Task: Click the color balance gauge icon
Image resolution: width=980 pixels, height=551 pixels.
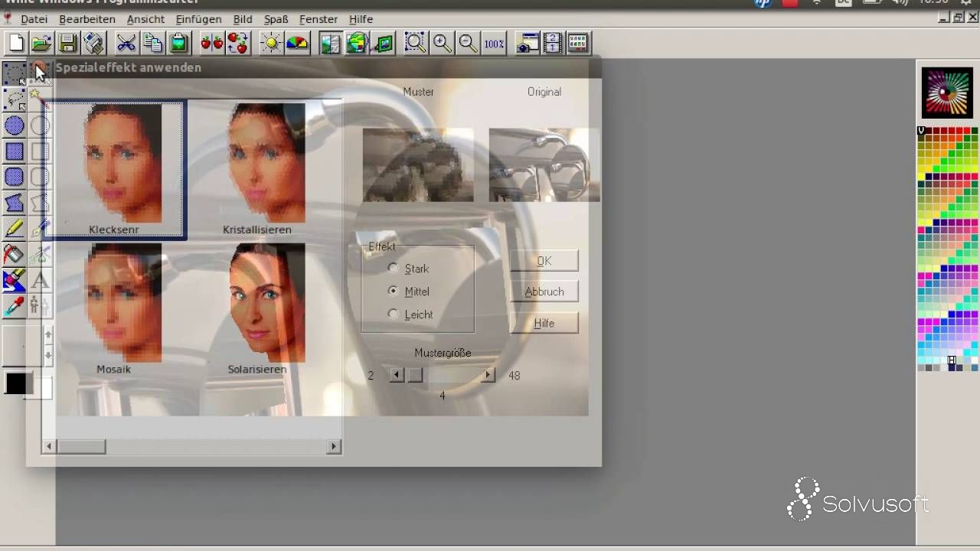Action: coord(297,43)
